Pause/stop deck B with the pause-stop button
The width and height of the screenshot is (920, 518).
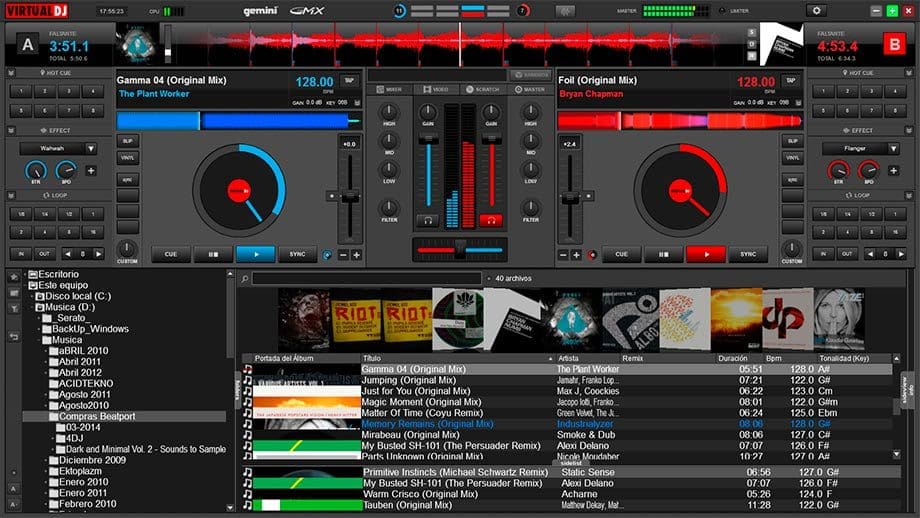point(664,254)
